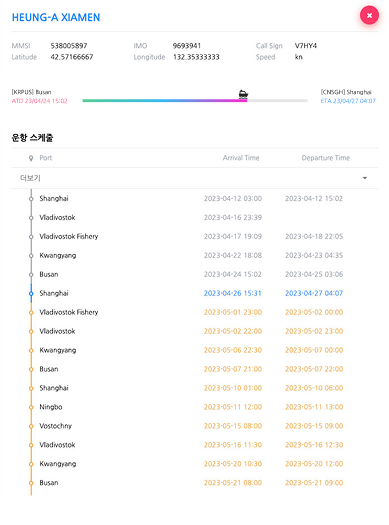Click arrival time 2023-04-26 15:31

233,293
